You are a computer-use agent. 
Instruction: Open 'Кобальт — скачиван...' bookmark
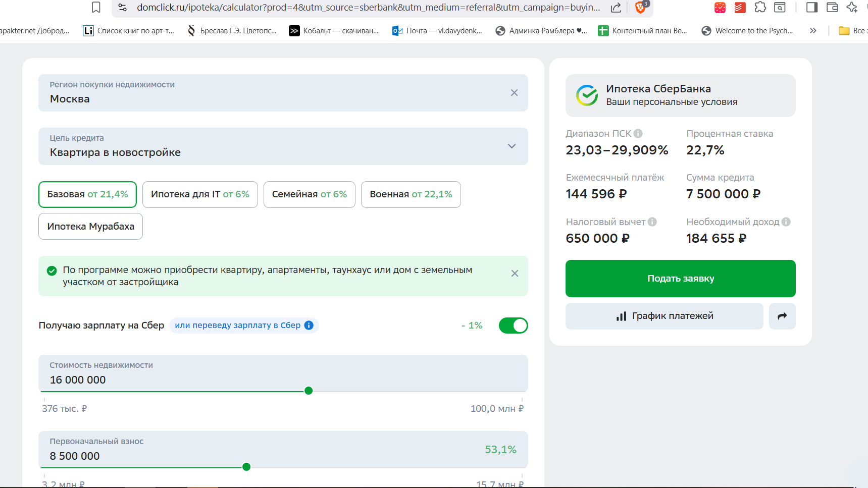point(334,31)
